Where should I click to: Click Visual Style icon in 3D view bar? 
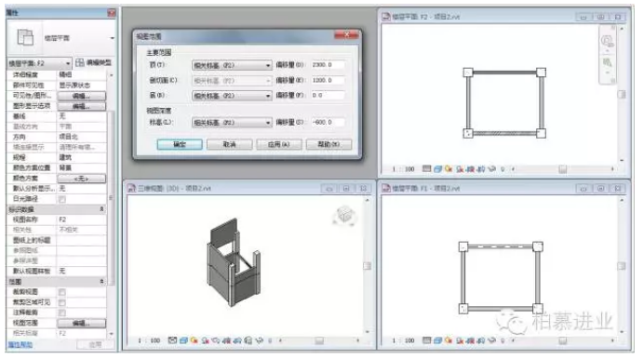coord(183,340)
